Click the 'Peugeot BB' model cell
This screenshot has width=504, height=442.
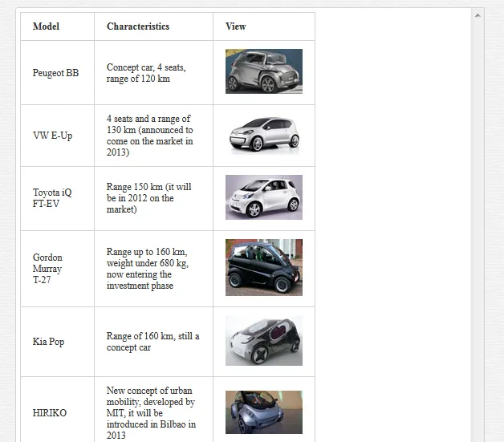57,72
